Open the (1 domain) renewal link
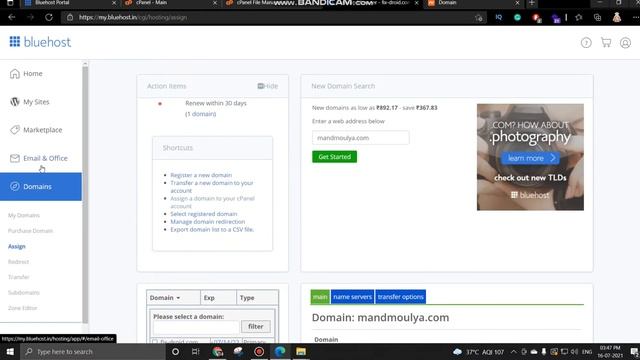The image size is (640, 360). (x=201, y=114)
